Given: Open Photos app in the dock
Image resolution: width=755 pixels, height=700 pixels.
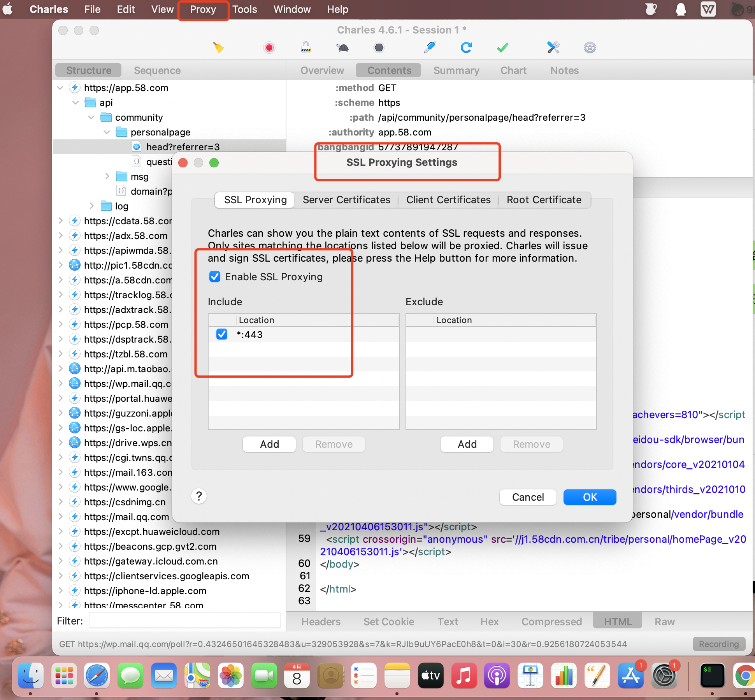Looking at the screenshot, I should click(231, 675).
